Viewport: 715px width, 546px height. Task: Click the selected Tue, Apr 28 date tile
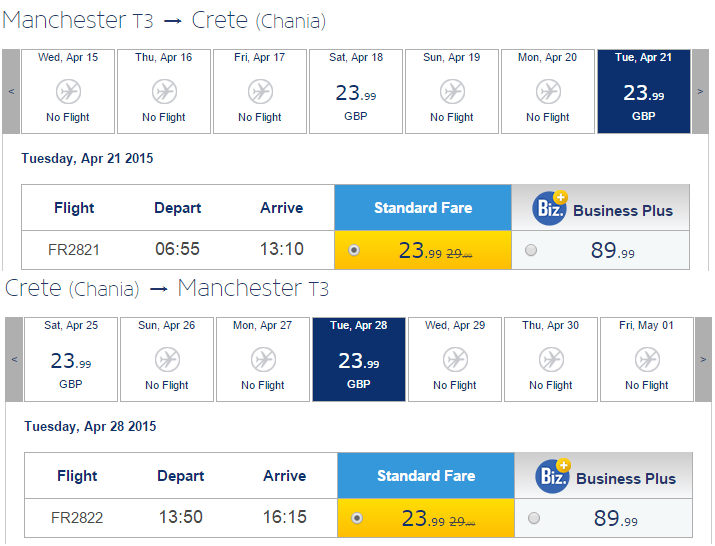tap(359, 359)
